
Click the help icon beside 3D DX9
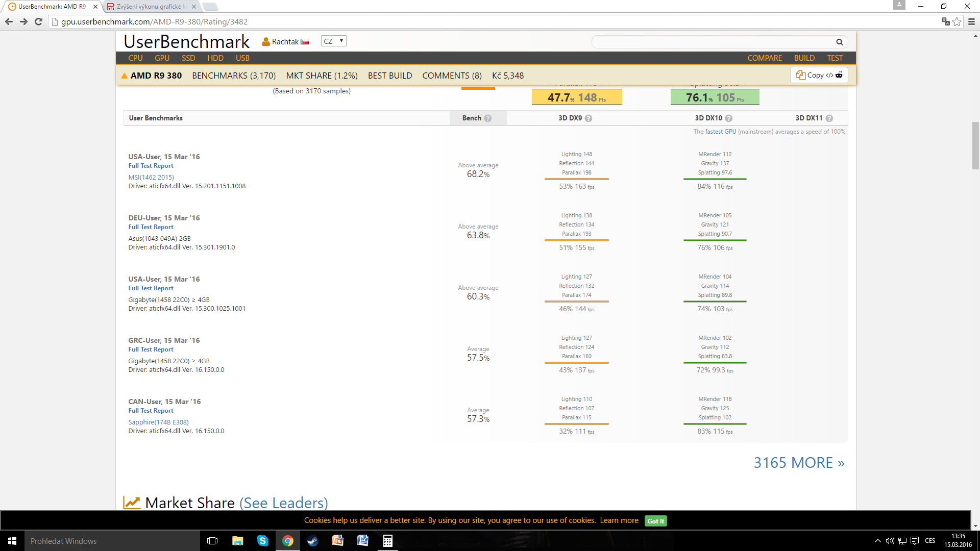tap(589, 118)
